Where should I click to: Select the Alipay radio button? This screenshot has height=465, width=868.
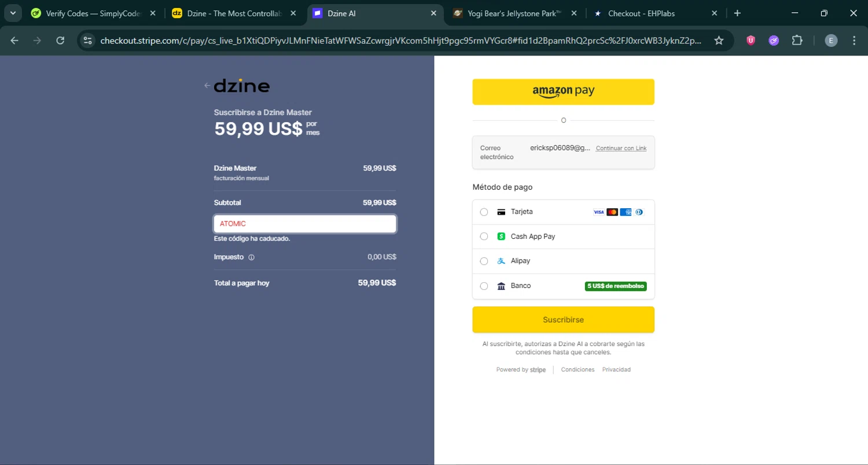pos(484,261)
